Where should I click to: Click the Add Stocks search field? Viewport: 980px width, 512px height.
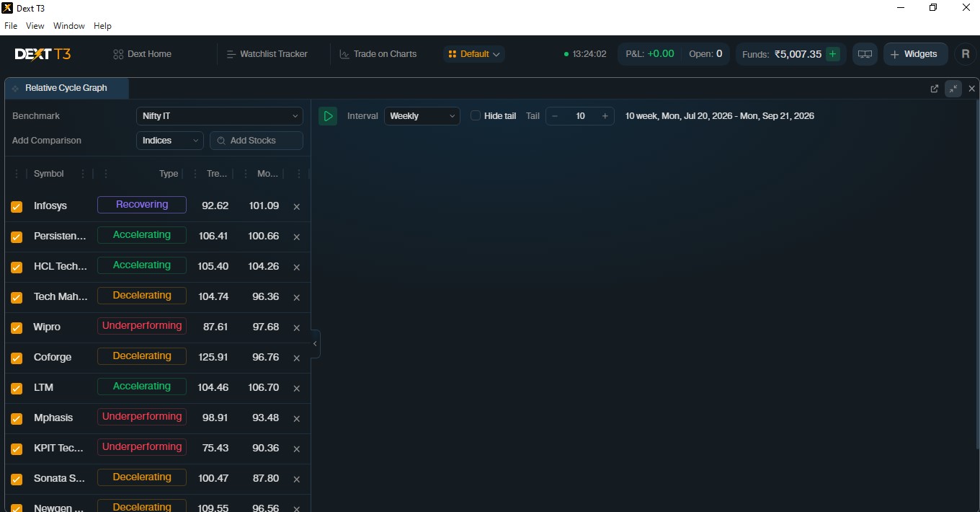coord(257,141)
